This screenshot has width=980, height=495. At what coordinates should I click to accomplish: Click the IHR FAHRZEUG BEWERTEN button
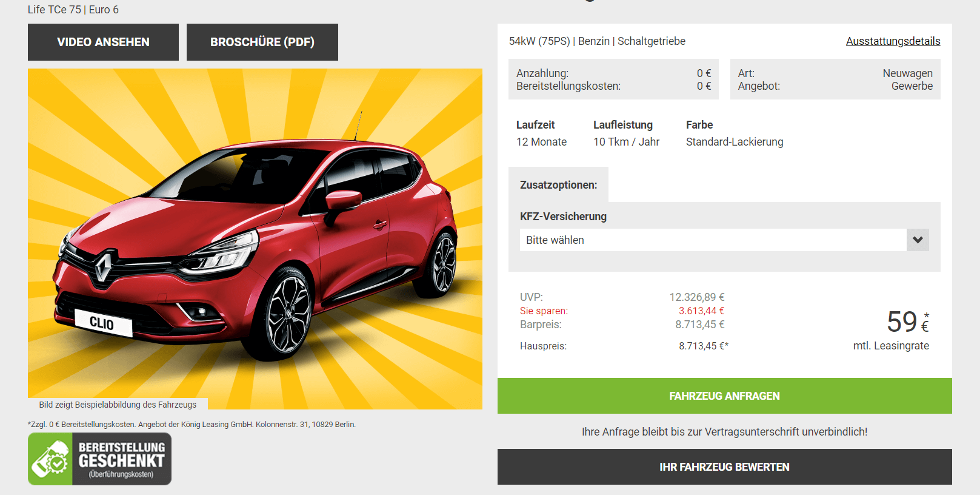(x=725, y=467)
